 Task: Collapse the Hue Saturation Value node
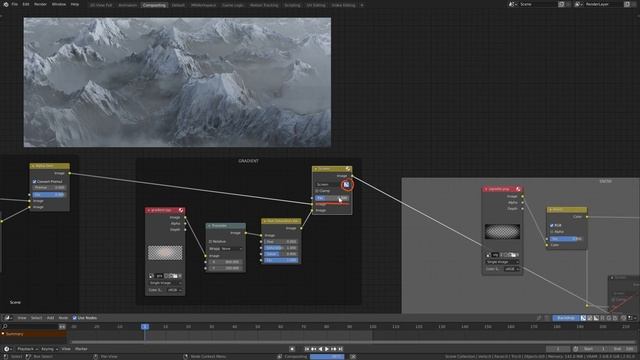tap(264, 221)
